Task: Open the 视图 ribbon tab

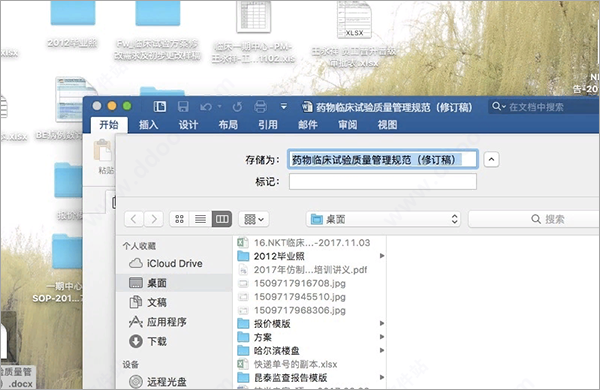Action: 387,125
